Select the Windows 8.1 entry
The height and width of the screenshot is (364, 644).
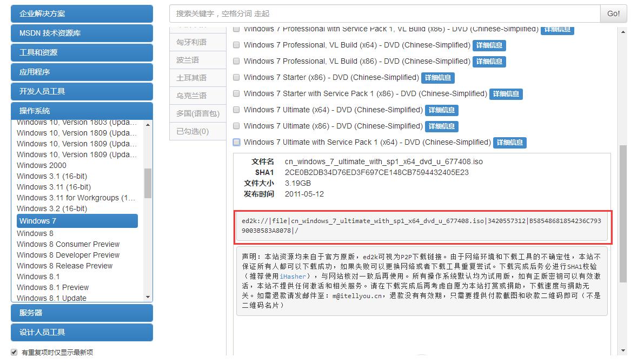point(38,277)
